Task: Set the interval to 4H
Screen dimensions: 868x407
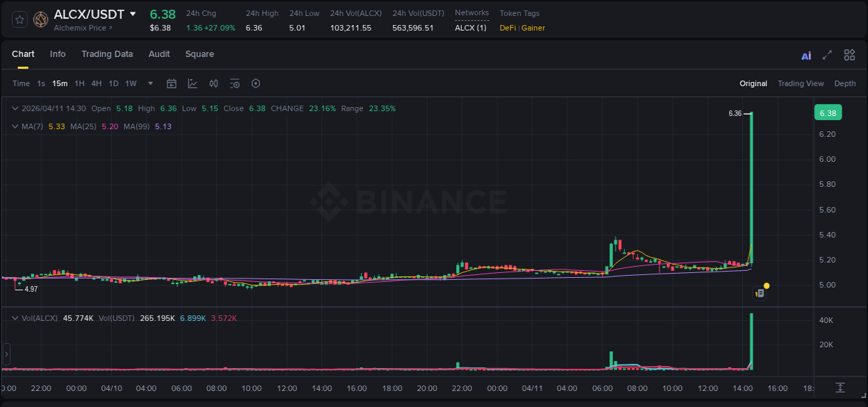Action: click(97, 83)
